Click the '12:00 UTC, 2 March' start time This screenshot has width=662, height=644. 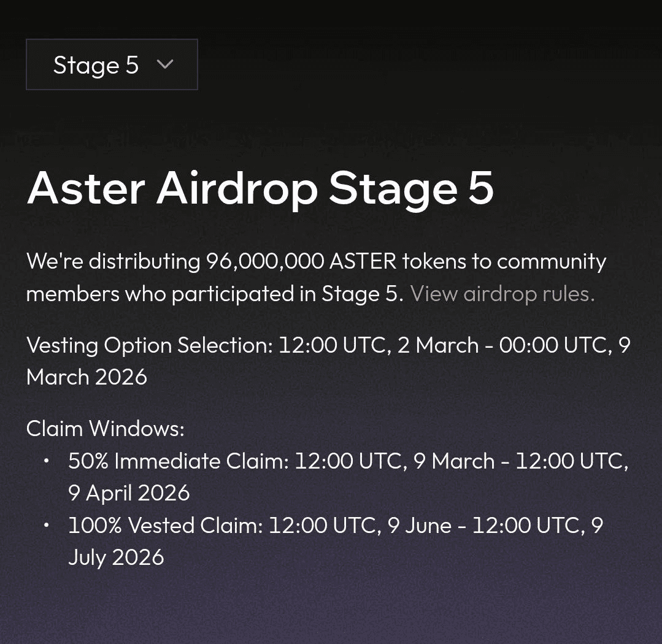pos(378,345)
